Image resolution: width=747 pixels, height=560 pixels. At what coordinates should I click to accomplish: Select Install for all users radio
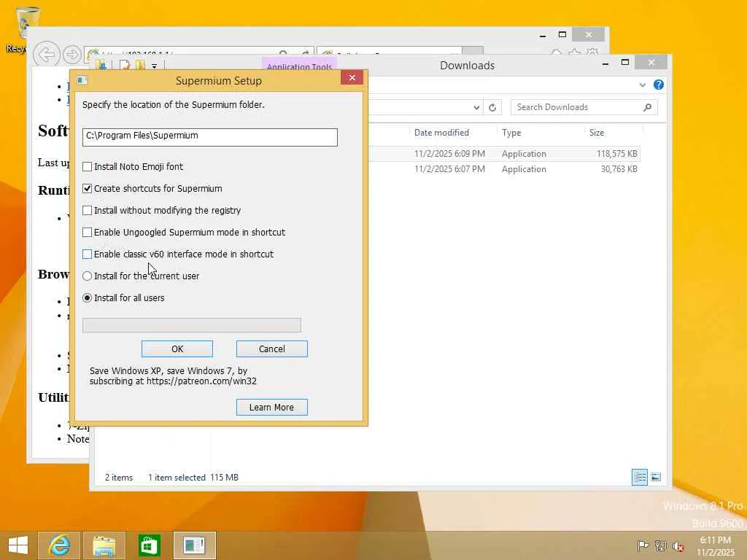pos(88,298)
